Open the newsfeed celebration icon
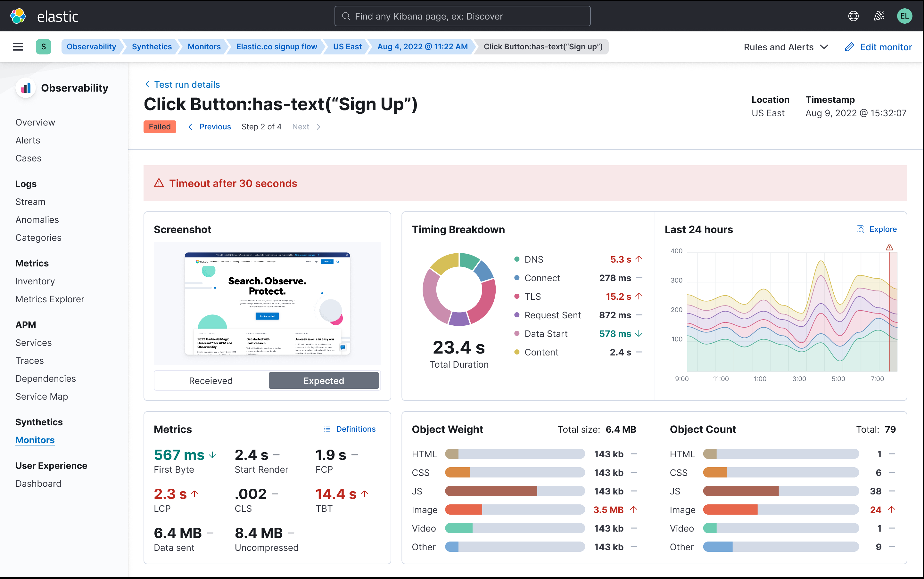Screen dimensions: 924x579 (879, 16)
